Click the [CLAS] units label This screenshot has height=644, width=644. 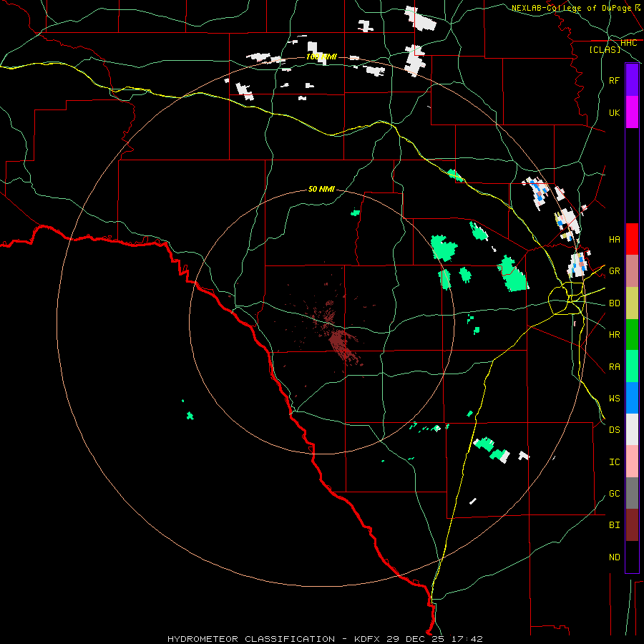605,49
